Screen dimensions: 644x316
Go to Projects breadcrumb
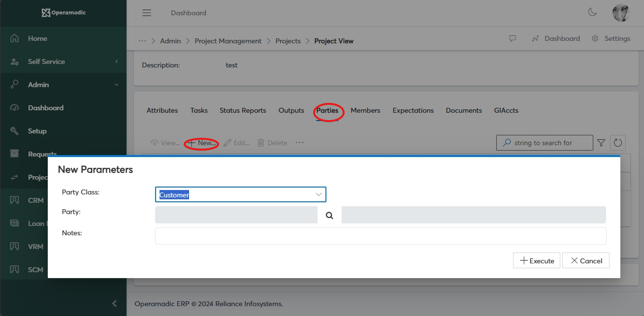point(288,41)
